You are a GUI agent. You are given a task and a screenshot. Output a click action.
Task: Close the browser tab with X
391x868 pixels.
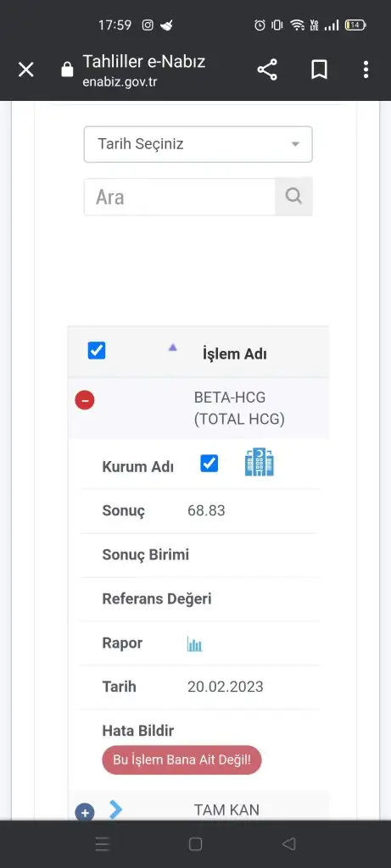pos(26,70)
